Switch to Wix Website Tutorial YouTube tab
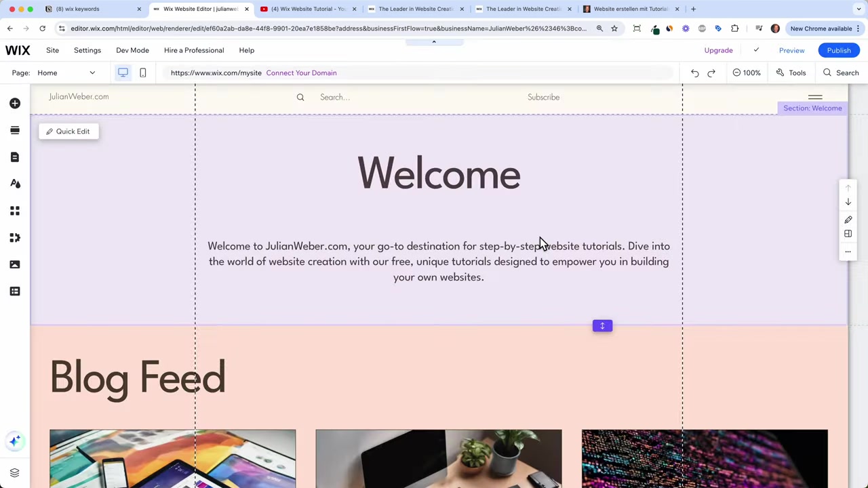Image resolution: width=868 pixels, height=488 pixels. (x=309, y=9)
